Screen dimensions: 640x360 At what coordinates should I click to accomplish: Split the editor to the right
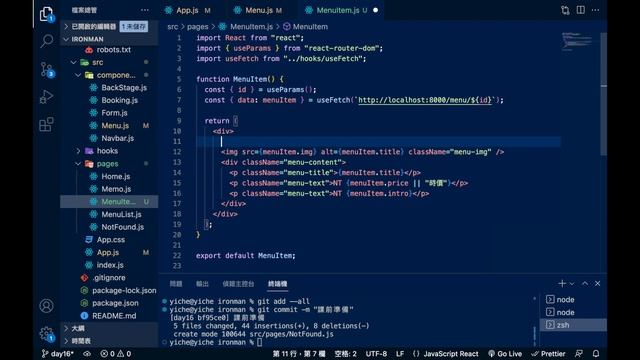(x=580, y=10)
